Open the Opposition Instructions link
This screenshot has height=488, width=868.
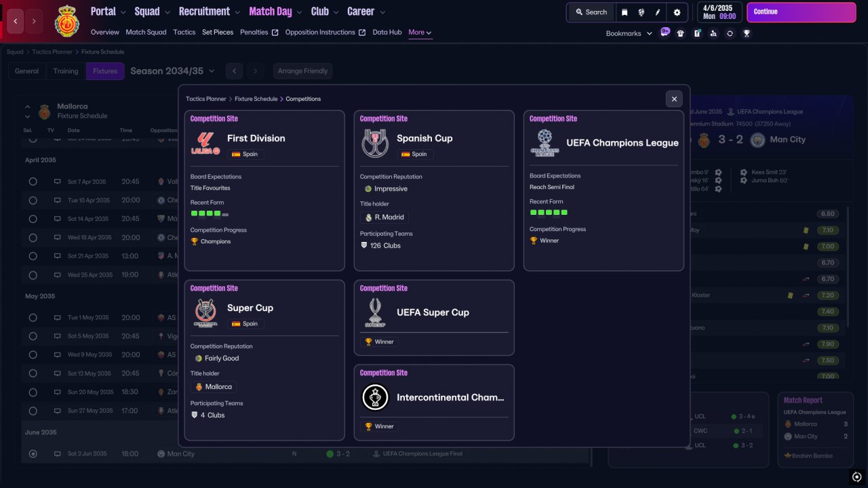point(325,33)
